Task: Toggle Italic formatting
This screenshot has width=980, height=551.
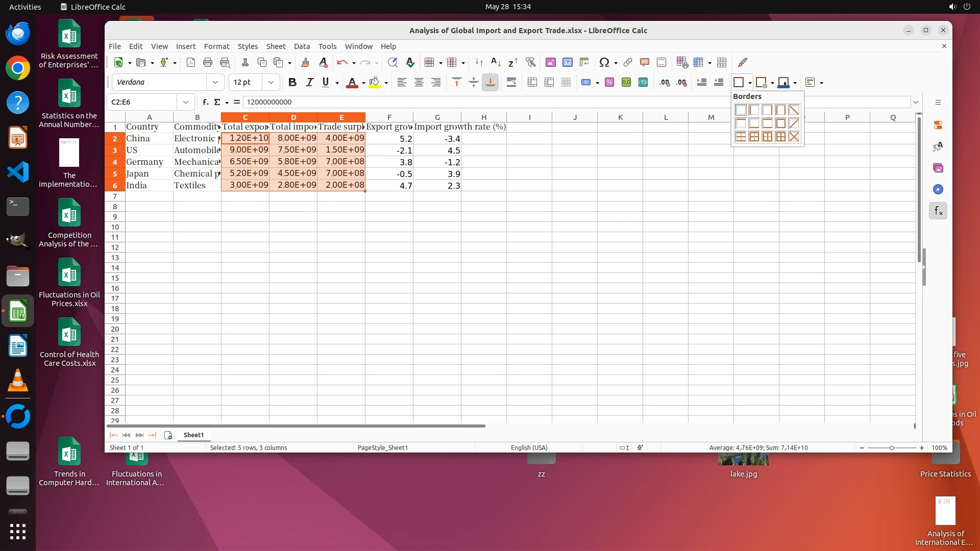Action: 309,83
